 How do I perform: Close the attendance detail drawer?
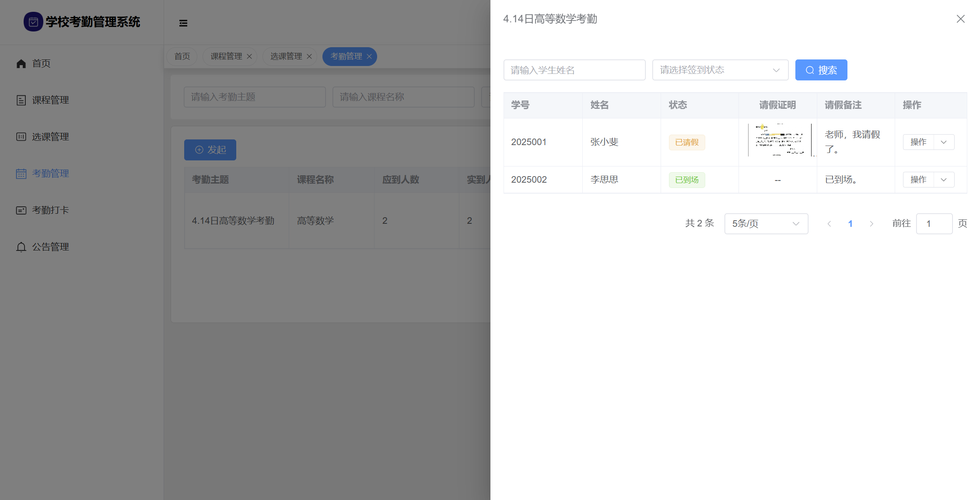pyautogui.click(x=960, y=19)
